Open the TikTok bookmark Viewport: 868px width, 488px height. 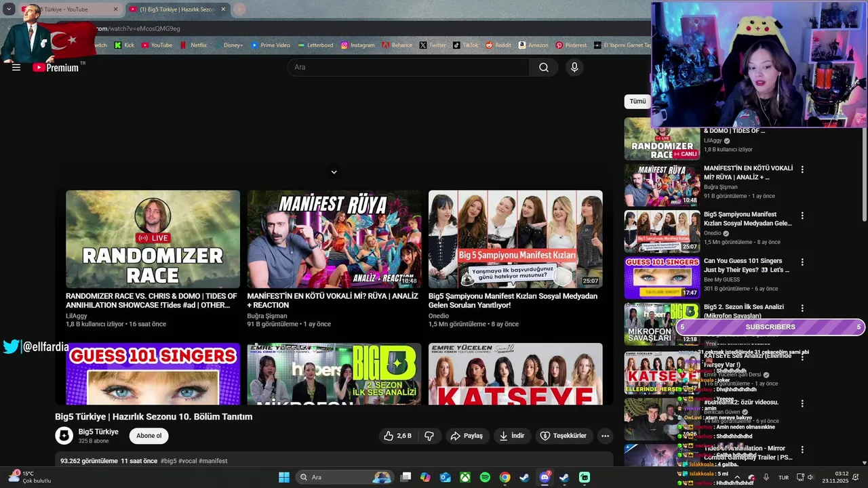(x=466, y=45)
